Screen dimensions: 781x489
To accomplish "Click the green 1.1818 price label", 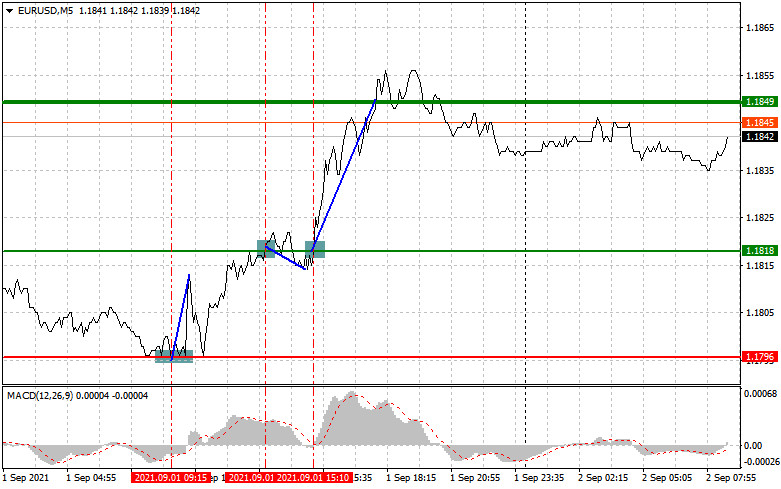I will point(757,251).
